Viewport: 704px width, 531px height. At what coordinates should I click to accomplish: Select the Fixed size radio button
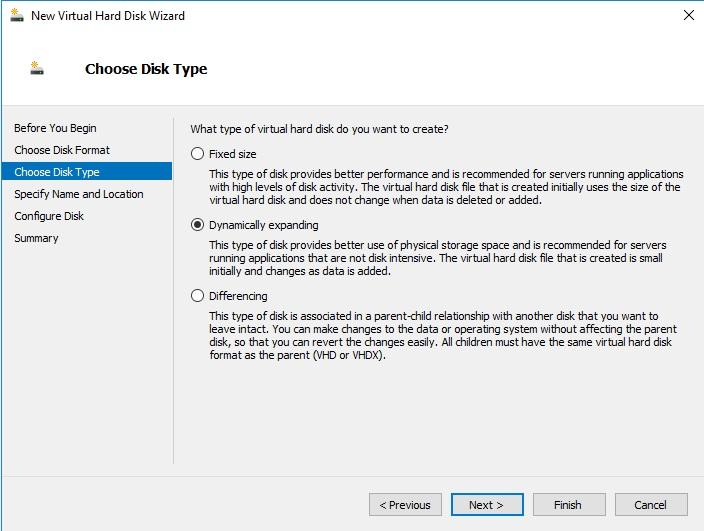[197, 154]
